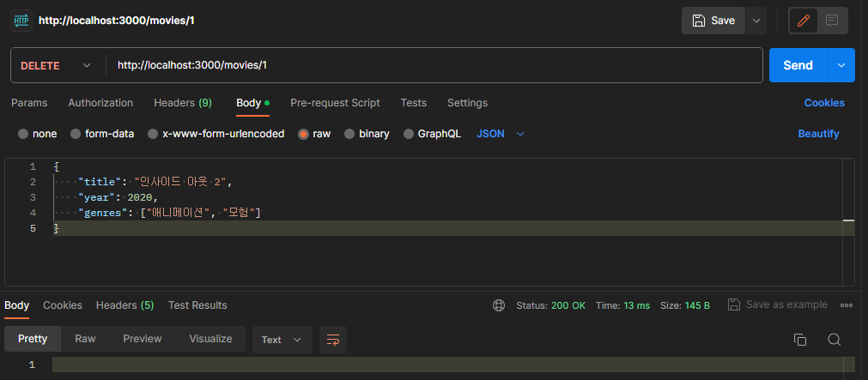Open the three-dots response options menu

click(847, 305)
